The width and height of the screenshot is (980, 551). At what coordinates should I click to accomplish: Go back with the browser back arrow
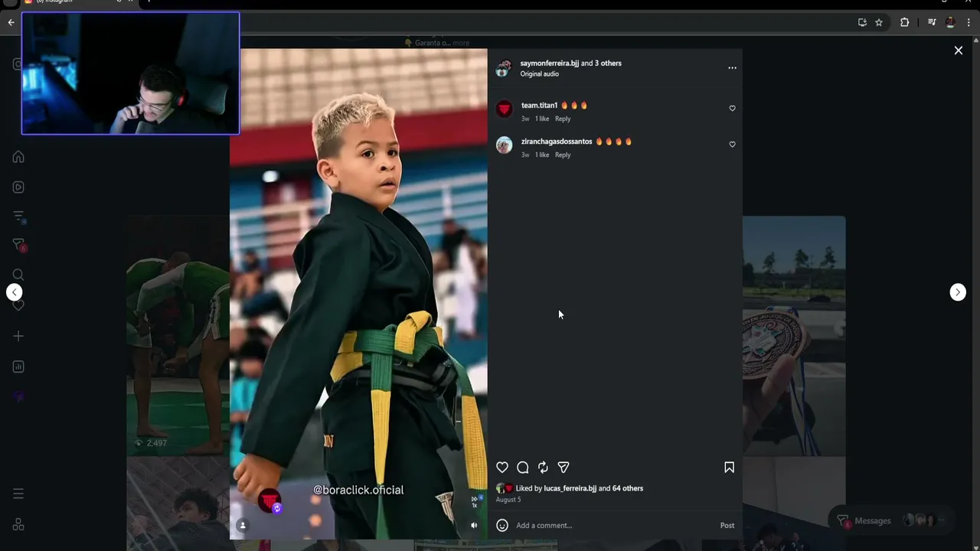[x=11, y=22]
